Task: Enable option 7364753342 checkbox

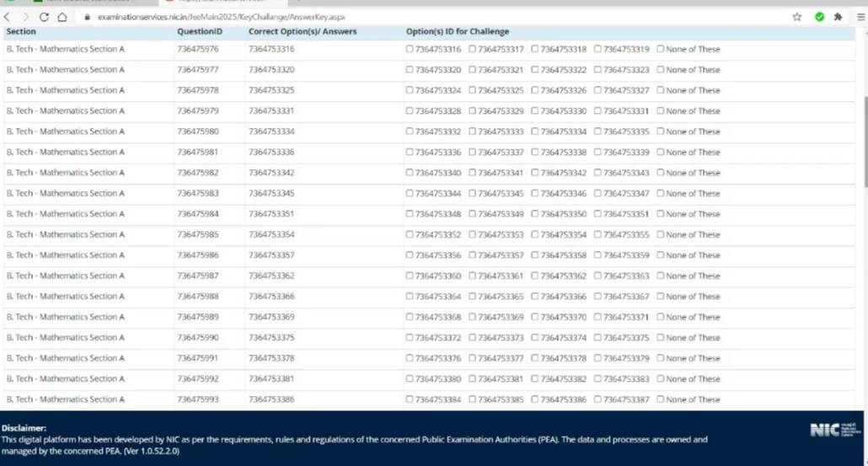Action: point(536,173)
